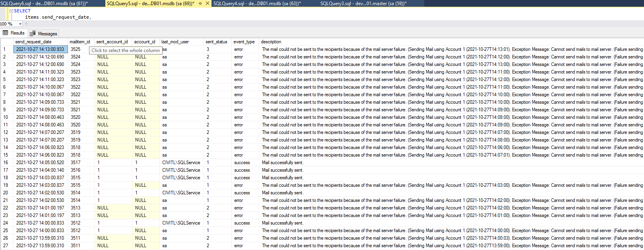The height and width of the screenshot is (250, 644).
Task: Click description cell in row 23
Action: (451, 215)
